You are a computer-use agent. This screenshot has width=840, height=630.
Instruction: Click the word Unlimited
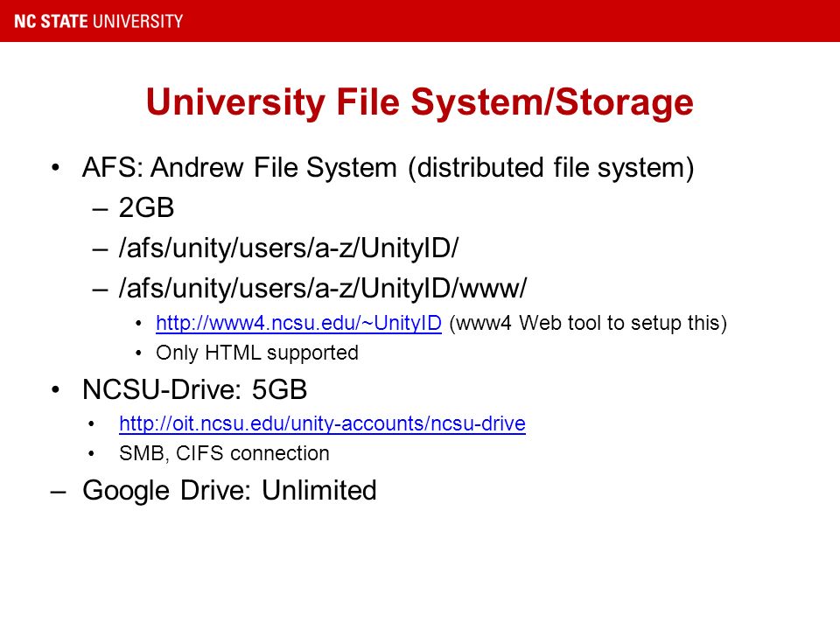(319, 490)
